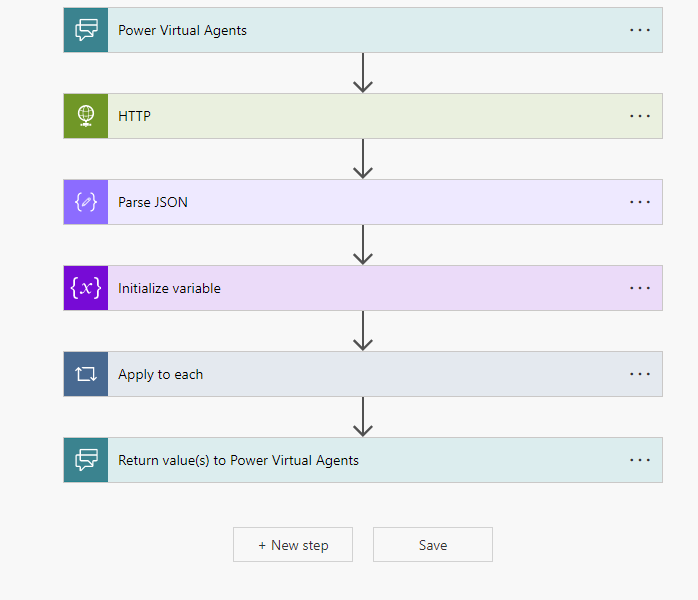Expand the Parse JSON action card
Viewport: 698px width, 600px height.
tap(360, 202)
